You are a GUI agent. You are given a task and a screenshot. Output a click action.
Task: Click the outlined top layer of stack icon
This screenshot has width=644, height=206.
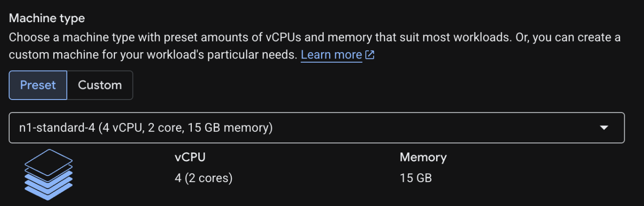pyautogui.click(x=48, y=162)
